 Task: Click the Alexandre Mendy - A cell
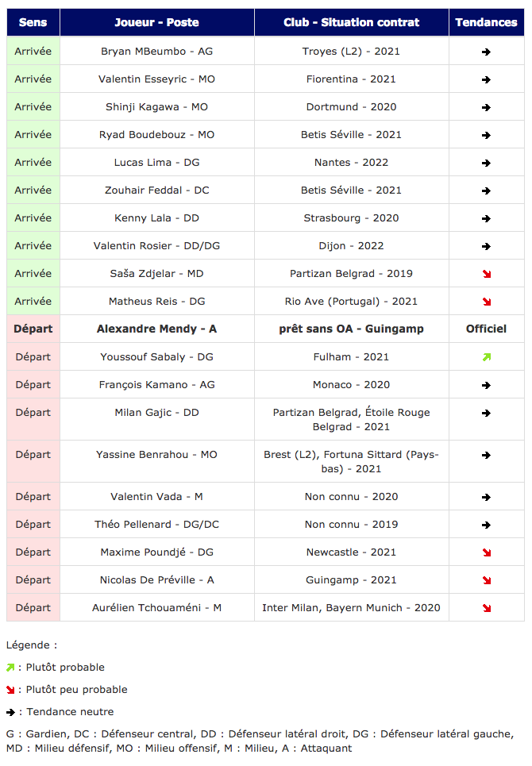click(156, 329)
